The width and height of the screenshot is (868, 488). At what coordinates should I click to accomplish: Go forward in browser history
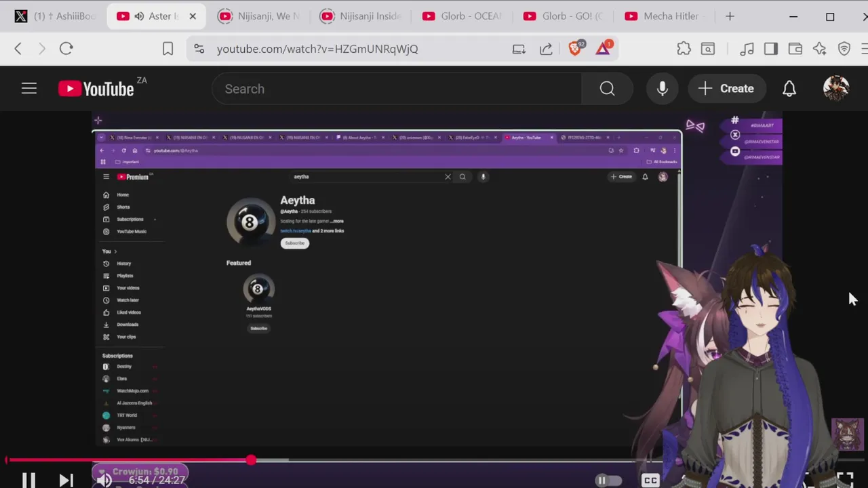point(42,49)
